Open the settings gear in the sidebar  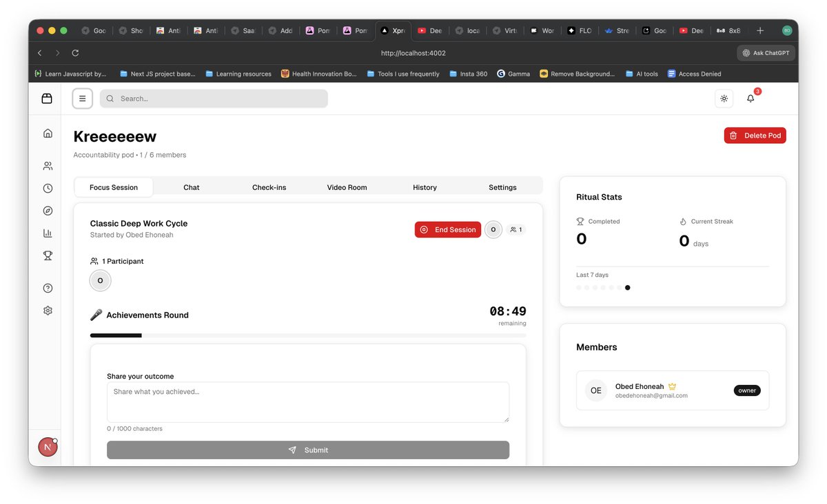tap(48, 311)
